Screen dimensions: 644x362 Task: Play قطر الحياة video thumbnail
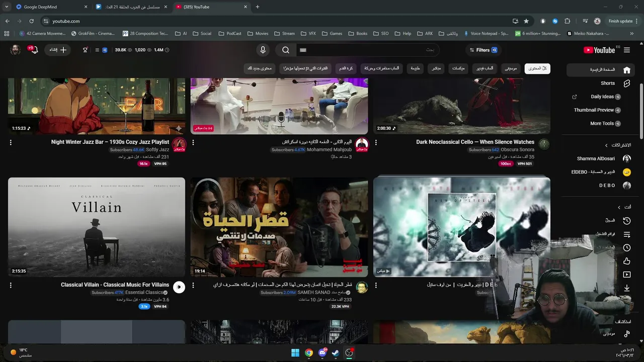(279, 227)
